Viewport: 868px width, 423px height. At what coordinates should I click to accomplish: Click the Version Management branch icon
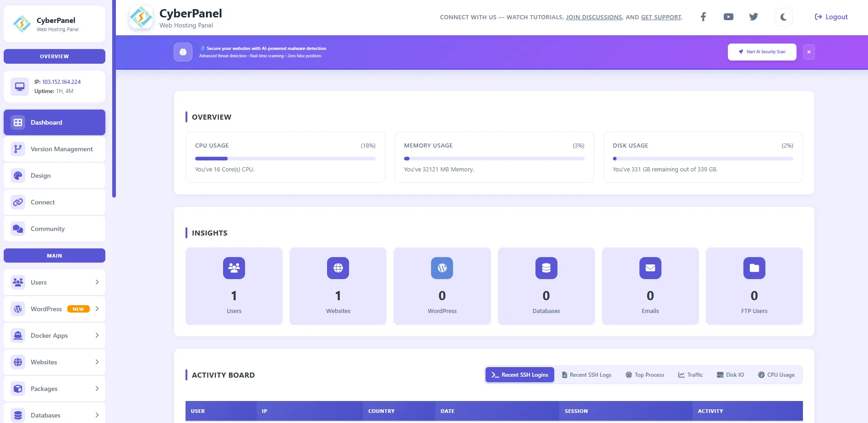point(18,149)
